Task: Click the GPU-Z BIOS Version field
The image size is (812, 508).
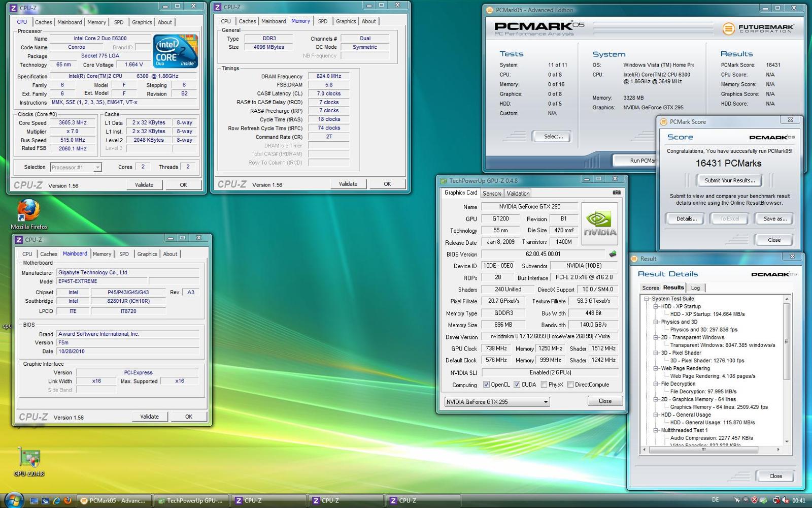Action: (x=543, y=254)
